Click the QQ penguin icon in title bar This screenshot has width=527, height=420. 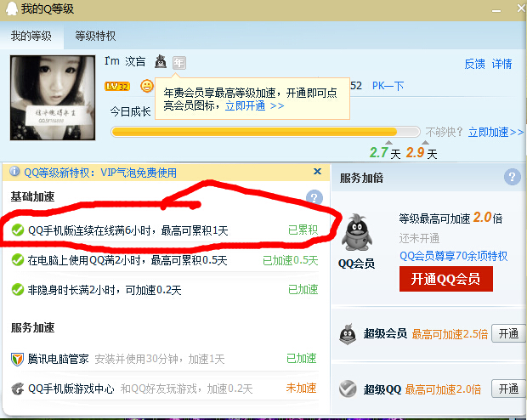point(11,9)
